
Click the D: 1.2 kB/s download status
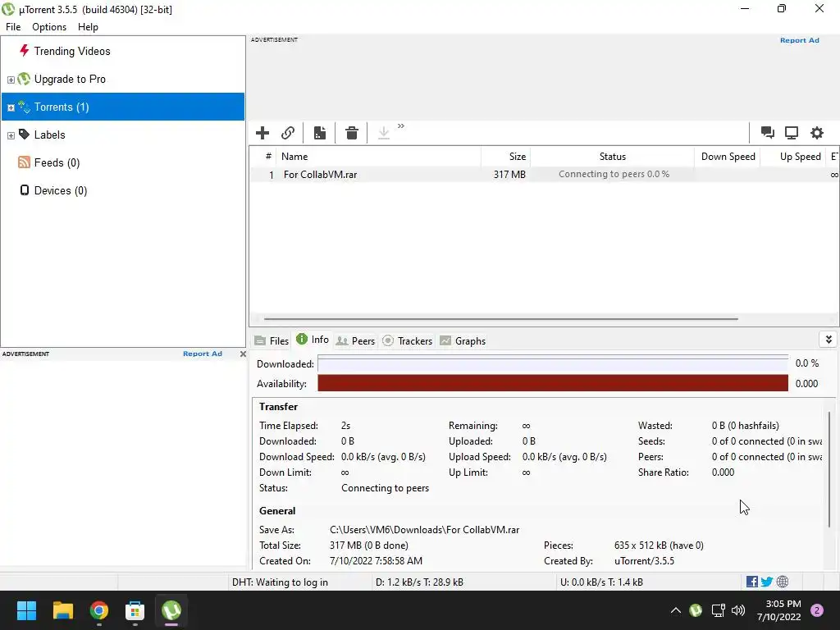pyautogui.click(x=419, y=582)
